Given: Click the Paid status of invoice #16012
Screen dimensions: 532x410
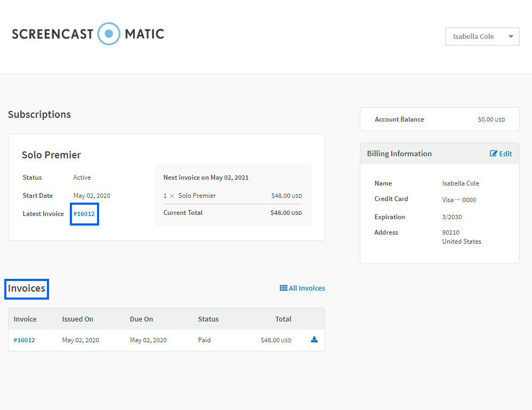Looking at the screenshot, I should (204, 340).
